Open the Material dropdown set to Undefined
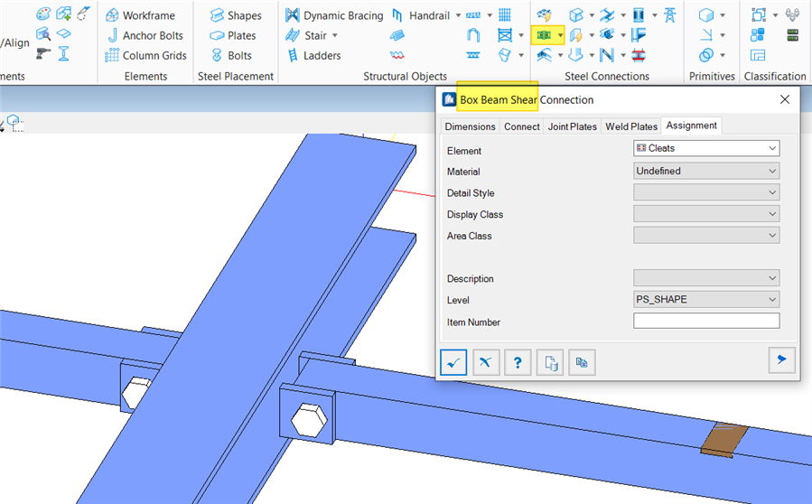 coord(706,171)
